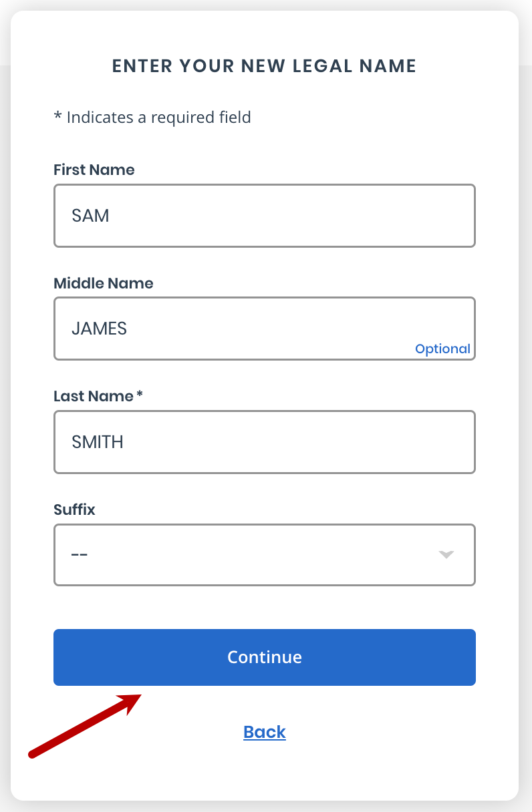
Task: Click the First Name label
Action: point(94,170)
